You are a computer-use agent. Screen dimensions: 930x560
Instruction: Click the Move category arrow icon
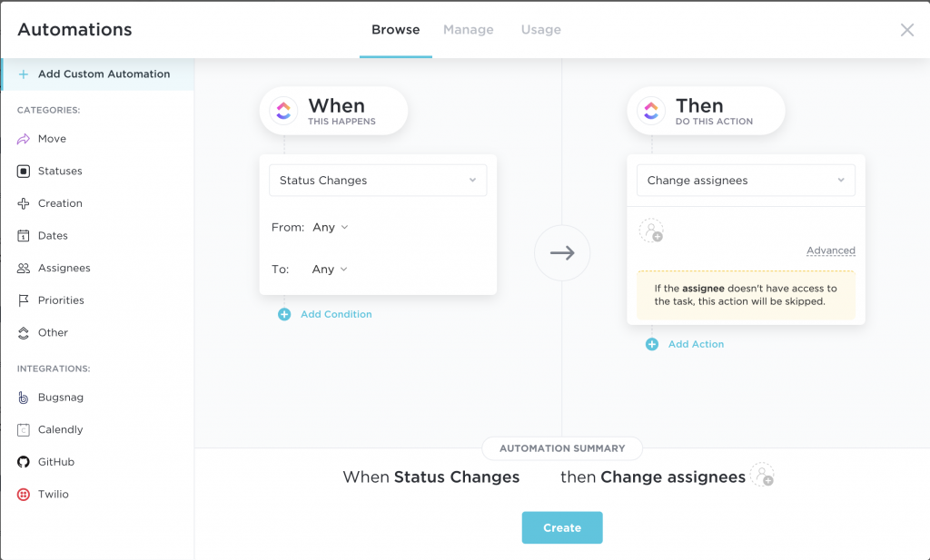[23, 139]
